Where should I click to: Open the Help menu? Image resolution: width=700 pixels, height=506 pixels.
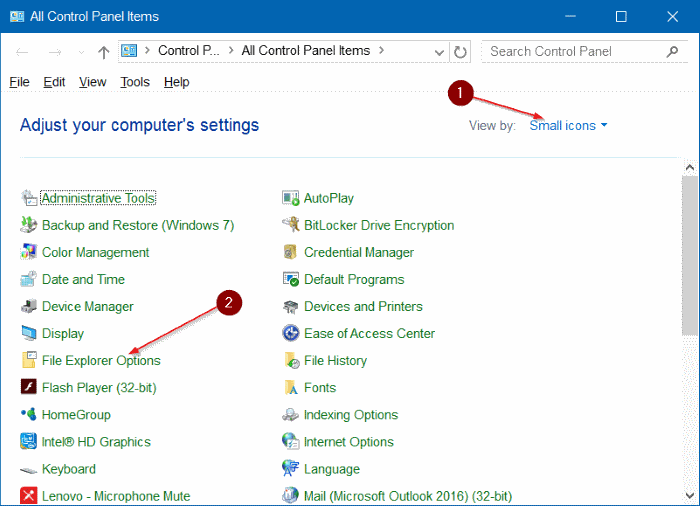coord(176,82)
